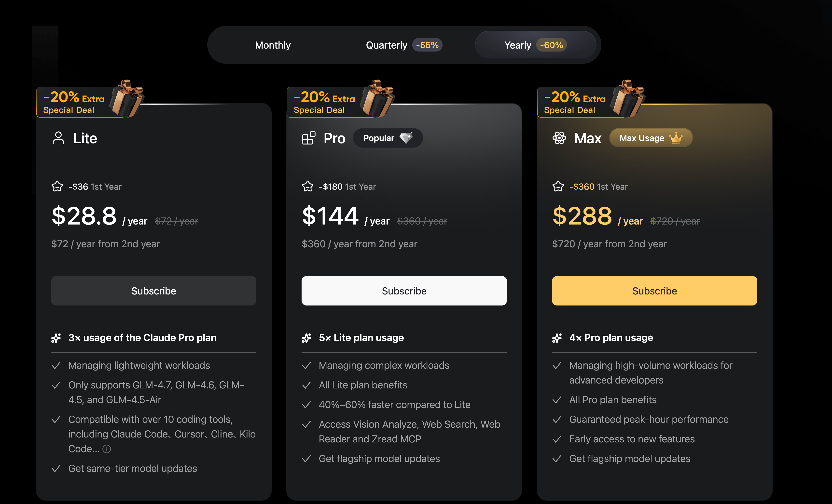
Task: Click the -60% yearly discount badge
Action: (x=551, y=45)
